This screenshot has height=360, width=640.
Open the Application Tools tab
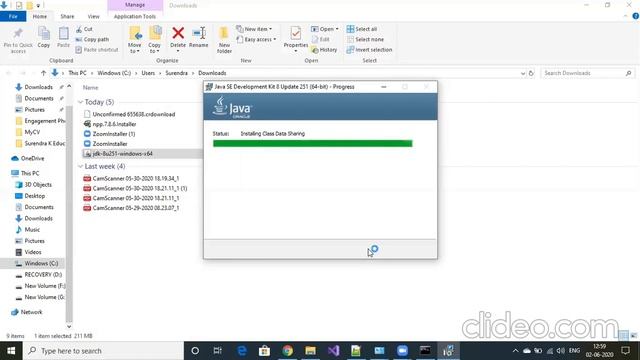pos(135,16)
